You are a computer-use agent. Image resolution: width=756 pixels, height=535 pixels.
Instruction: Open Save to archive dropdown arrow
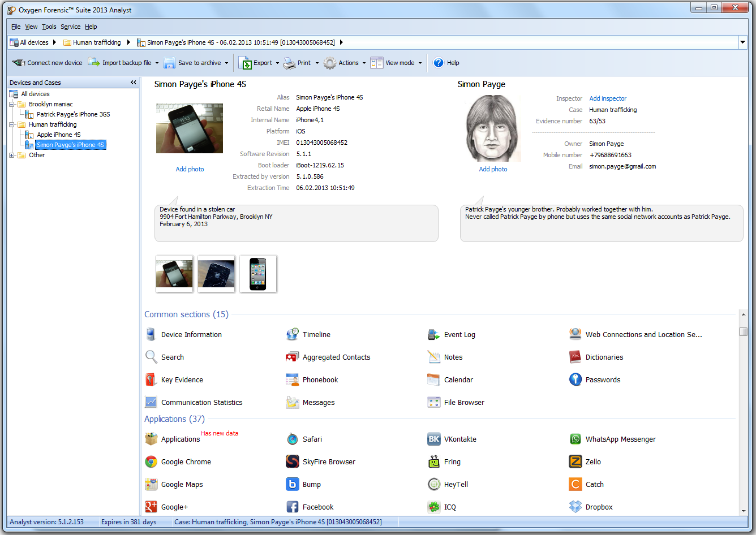(226, 63)
